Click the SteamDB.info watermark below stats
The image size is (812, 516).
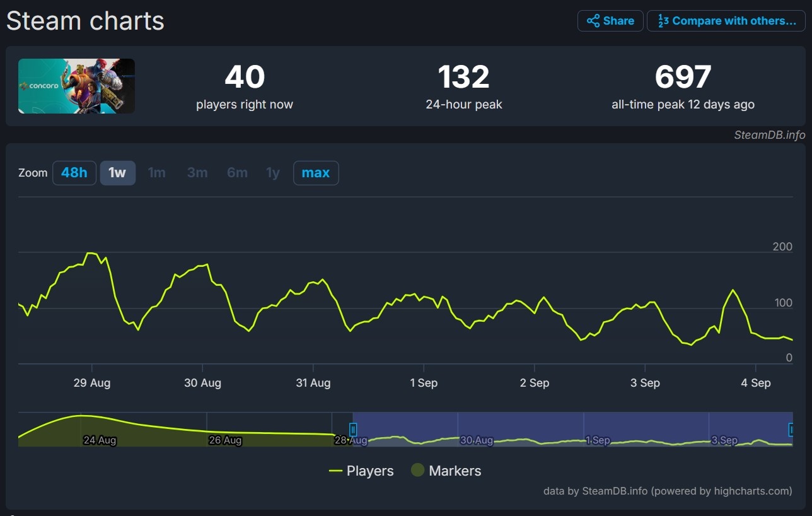point(769,135)
